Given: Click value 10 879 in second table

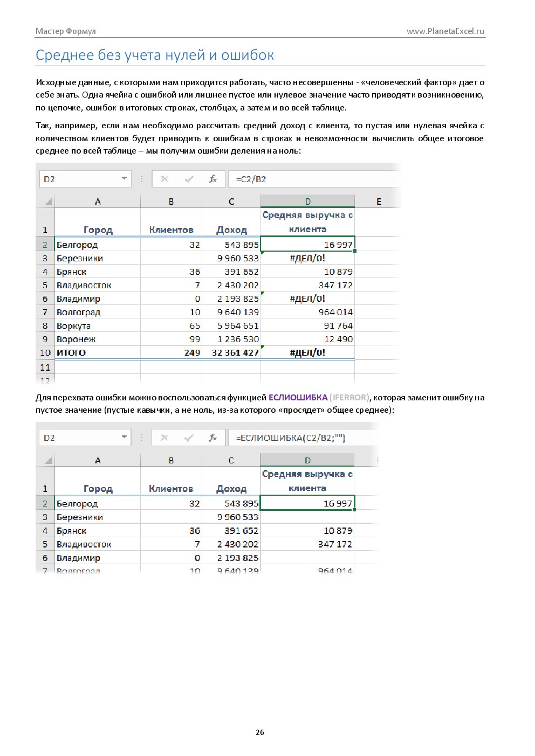Looking at the screenshot, I should pyautogui.click(x=307, y=531).
